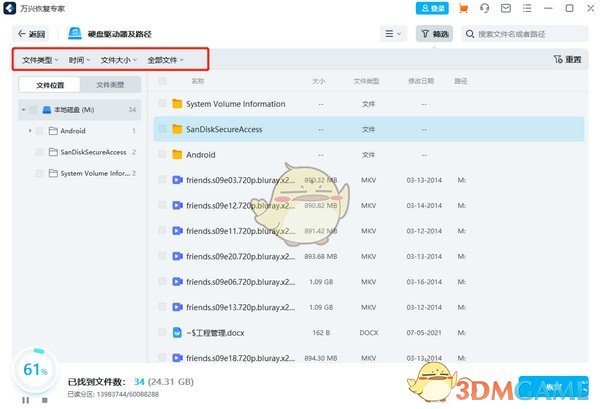Click the 登录 login button
600x409 pixels.
click(432, 8)
